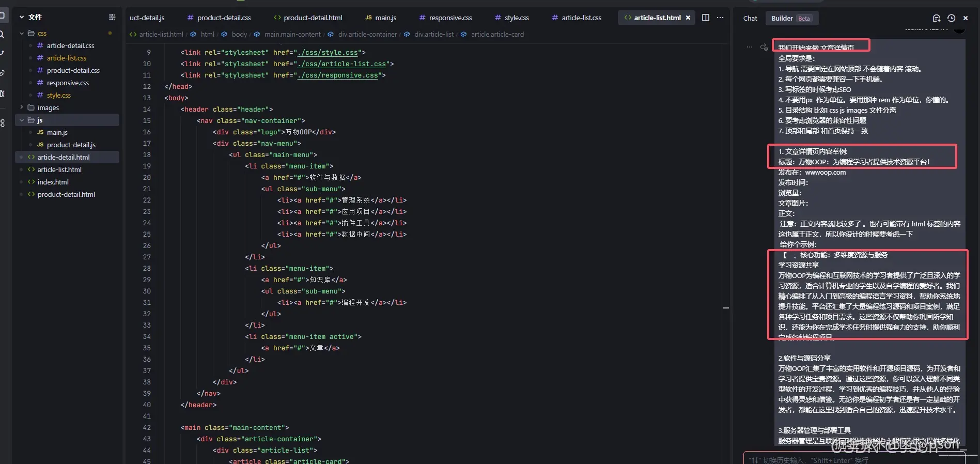Click line number 14 in the gutter
980x464 pixels.
[147, 109]
